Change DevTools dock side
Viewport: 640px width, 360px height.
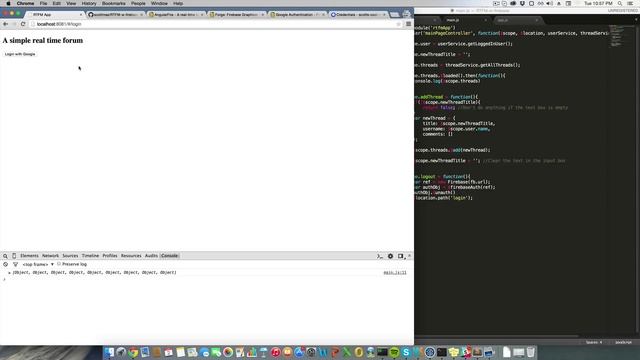(x=401, y=256)
